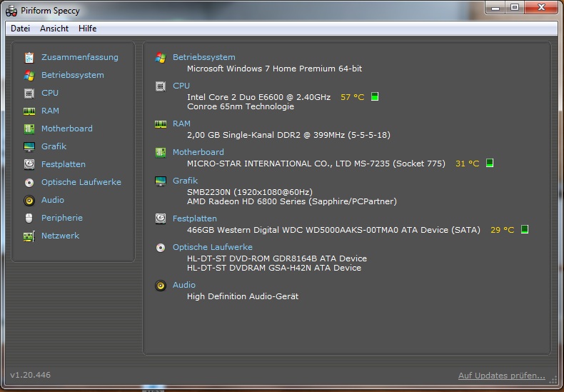
Task: Click the Audio speaker icon in sidebar
Action: pos(29,201)
